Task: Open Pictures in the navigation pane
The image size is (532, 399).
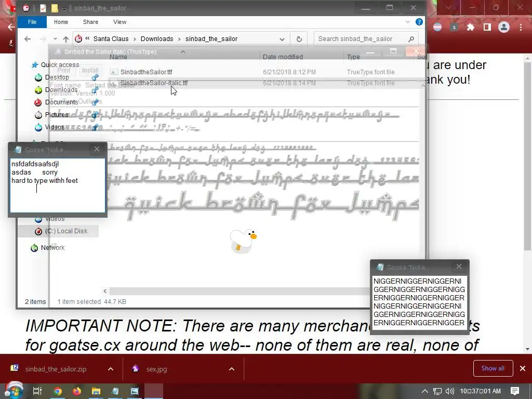Action: click(x=57, y=115)
